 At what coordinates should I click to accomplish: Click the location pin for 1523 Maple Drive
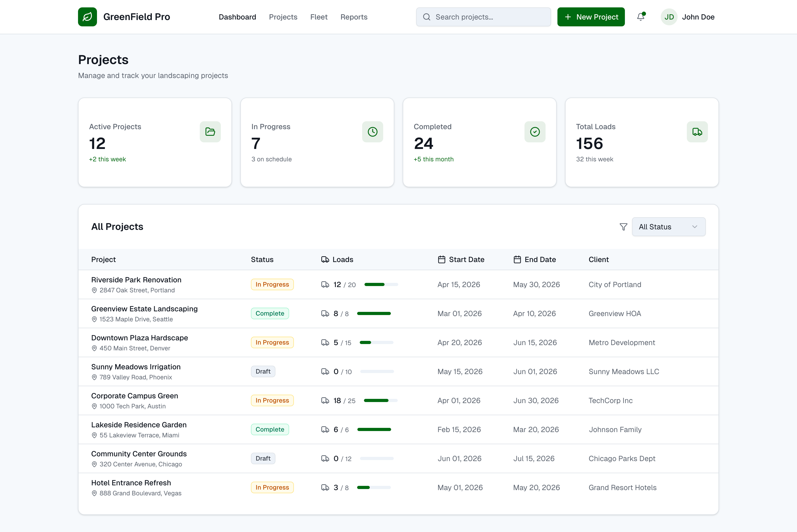(94, 319)
